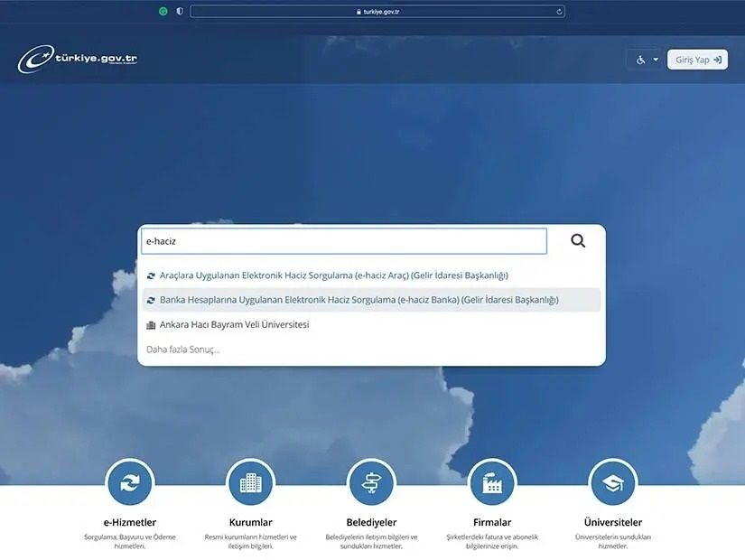Open the Üniversiteler graduation cap icon
The height and width of the screenshot is (560, 745).
tap(612, 483)
